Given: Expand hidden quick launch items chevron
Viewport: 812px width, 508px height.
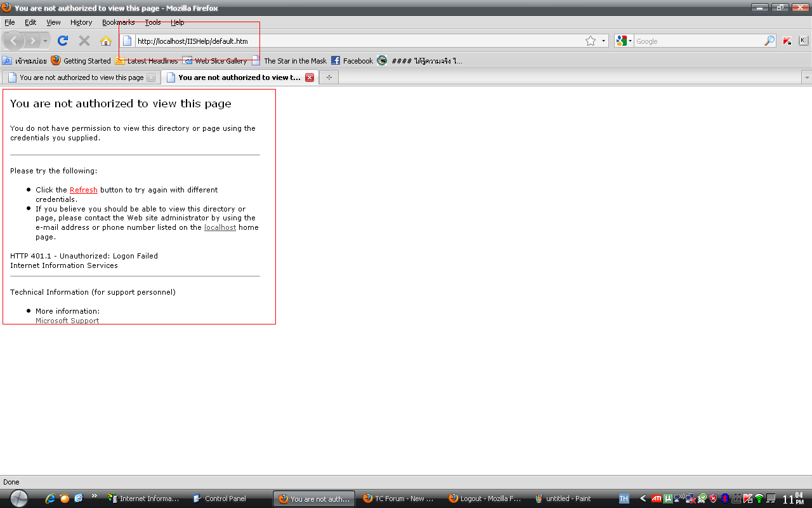Looking at the screenshot, I should [95, 496].
